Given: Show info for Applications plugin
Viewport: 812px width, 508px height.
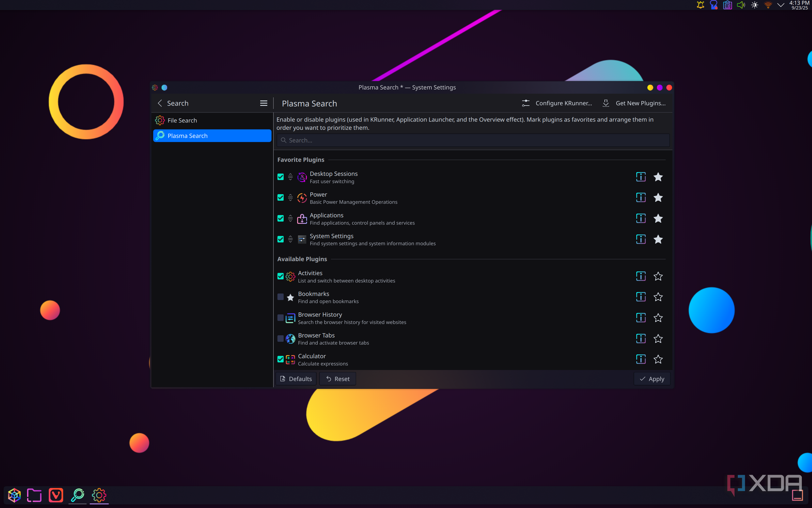Looking at the screenshot, I should 641,218.
